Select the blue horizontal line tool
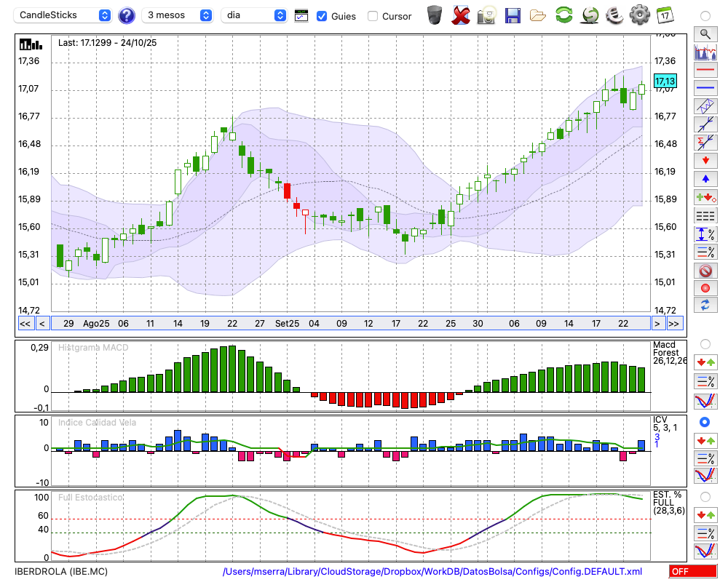The width and height of the screenshot is (728, 582). pyautogui.click(x=705, y=88)
